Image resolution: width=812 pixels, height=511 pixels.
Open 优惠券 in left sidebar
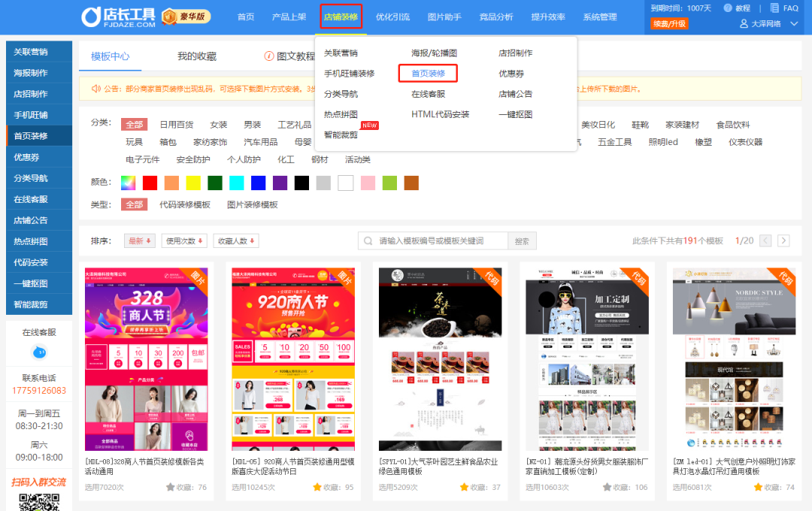tap(39, 157)
